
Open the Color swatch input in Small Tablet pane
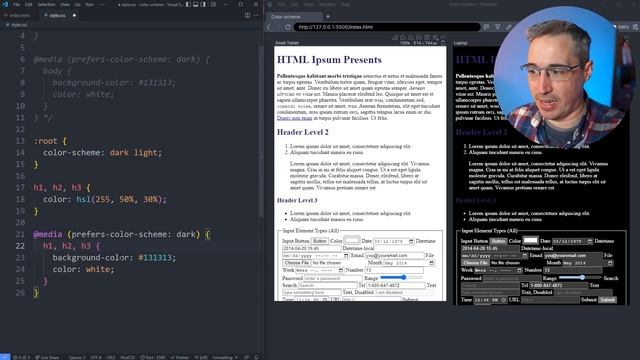pos(352,240)
